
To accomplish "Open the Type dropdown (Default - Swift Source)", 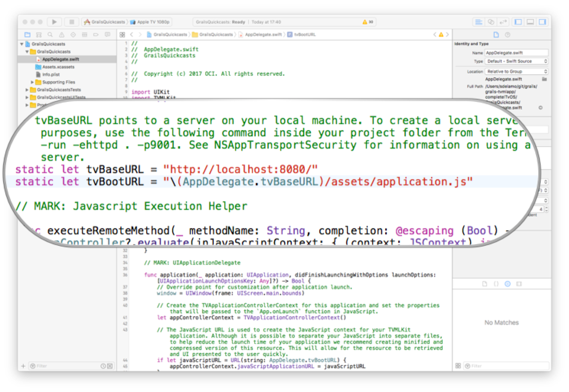I will (x=517, y=61).
